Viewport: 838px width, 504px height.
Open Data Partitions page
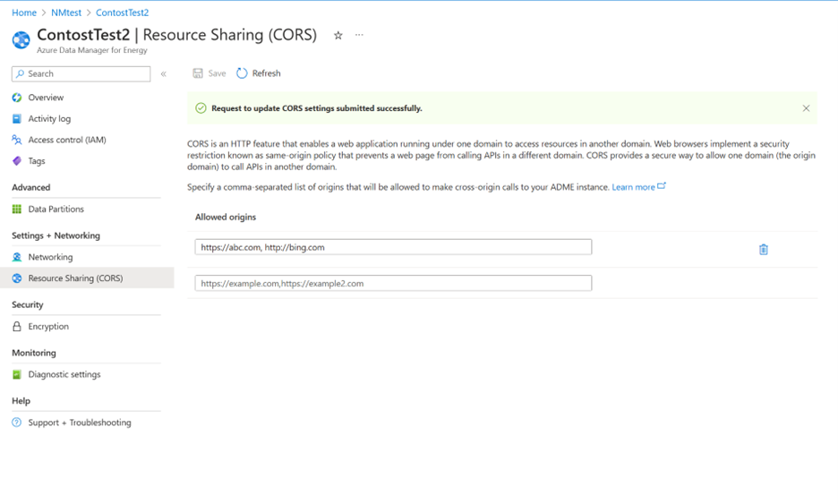tap(56, 209)
